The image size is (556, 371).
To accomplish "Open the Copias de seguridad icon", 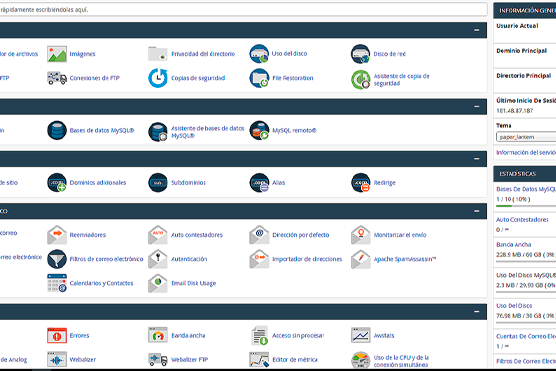I will pos(158,78).
